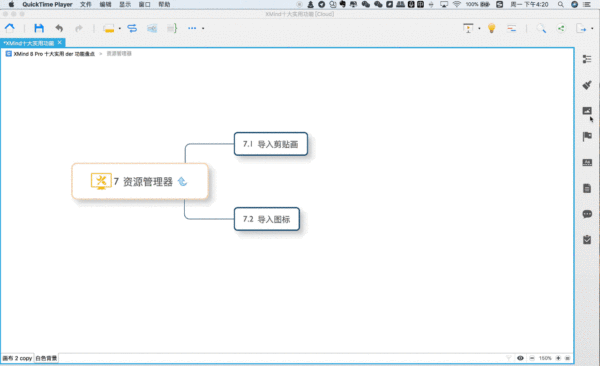Viewport: 600px width, 366px height.
Task: Click the wrench marker on central topic
Action: point(101,181)
